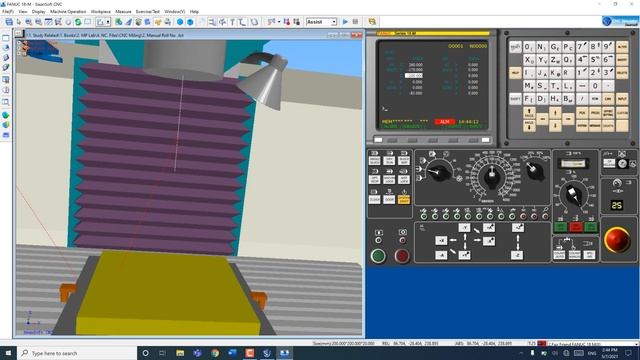Toggle the yellow highlighted panel button
This screenshot has height=360, width=640.
point(404,199)
